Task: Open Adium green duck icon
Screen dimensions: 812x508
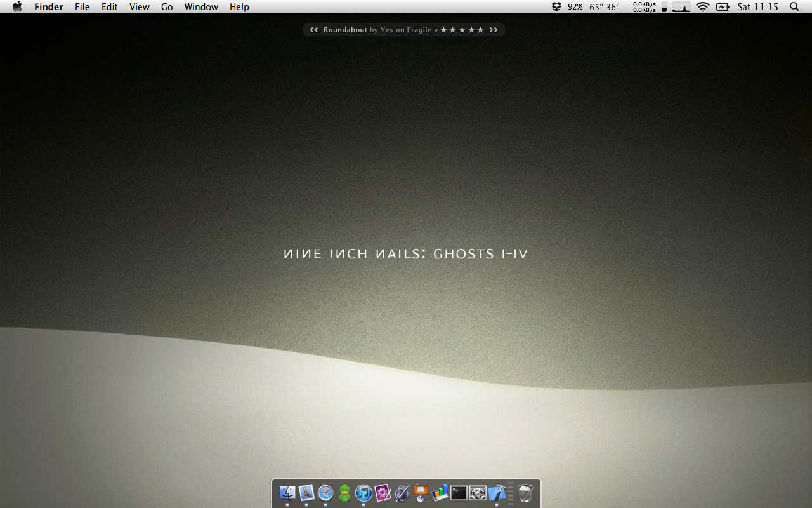Action: 344,492
